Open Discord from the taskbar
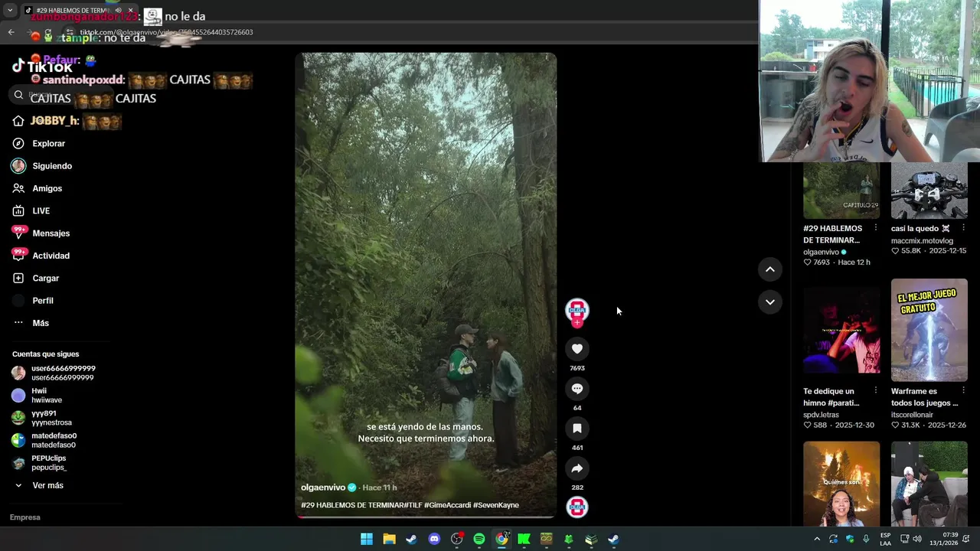 (434, 539)
